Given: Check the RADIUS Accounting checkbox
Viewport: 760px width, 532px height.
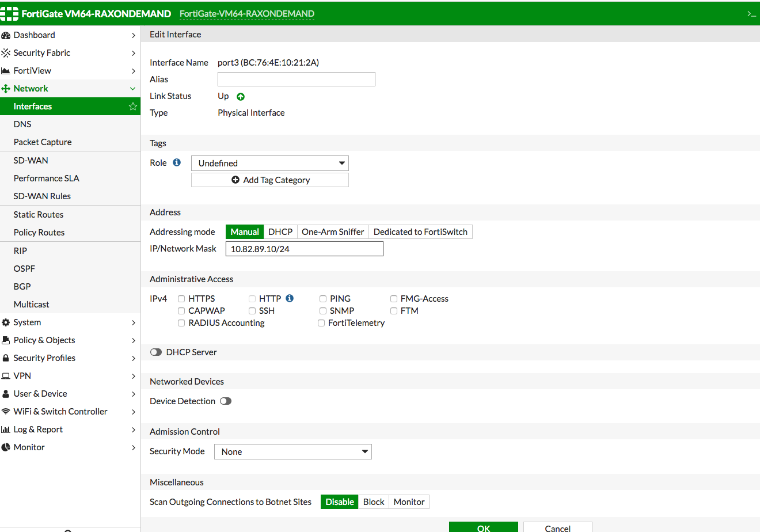Looking at the screenshot, I should point(181,323).
